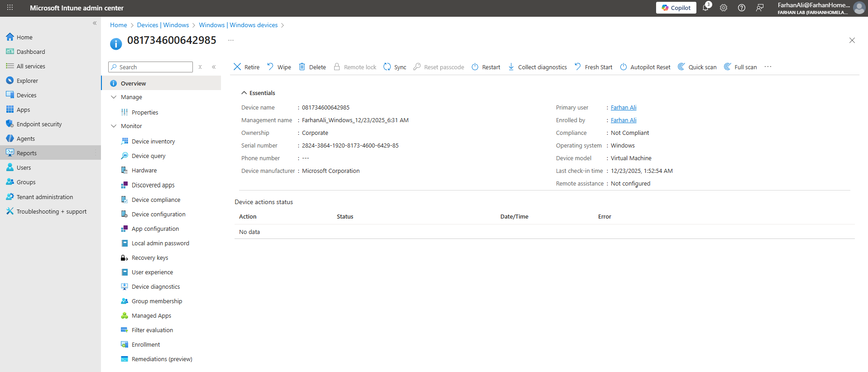
Task: Show more toolbar actions ellipsis
Action: [x=768, y=67]
